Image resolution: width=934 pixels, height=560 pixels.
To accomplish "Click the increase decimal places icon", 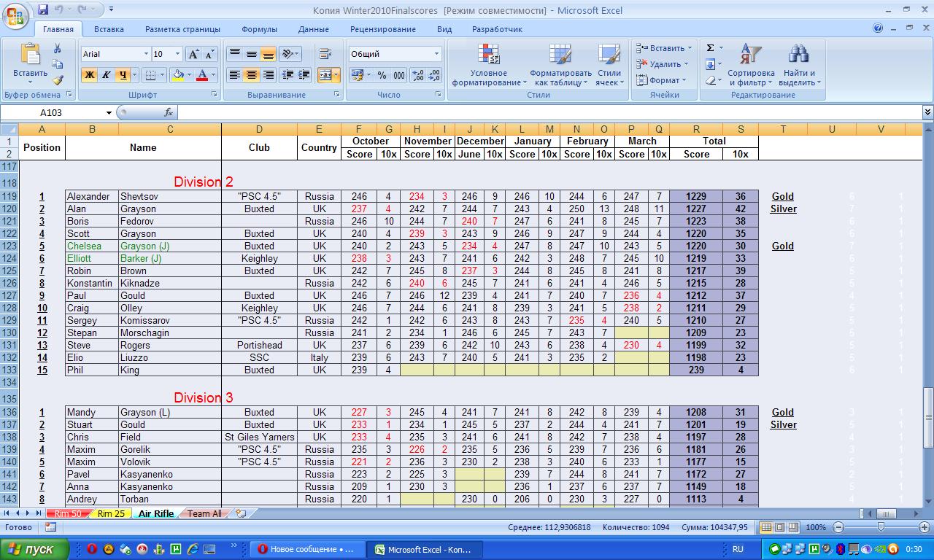I will tap(418, 75).
